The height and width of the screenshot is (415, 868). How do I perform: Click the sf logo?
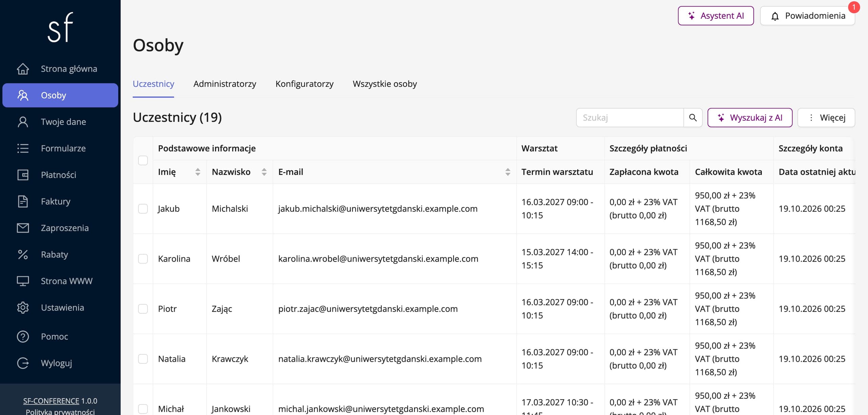point(60,27)
